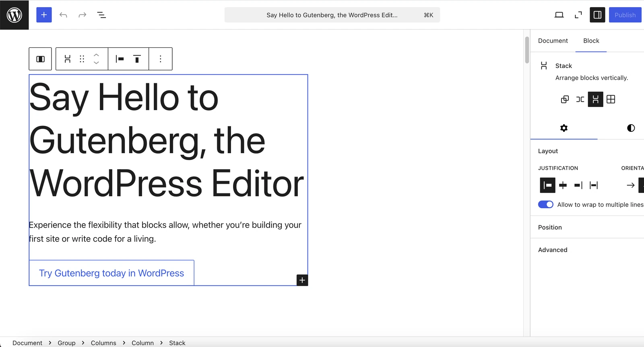Open the Document Overview list view

[x=101, y=15]
